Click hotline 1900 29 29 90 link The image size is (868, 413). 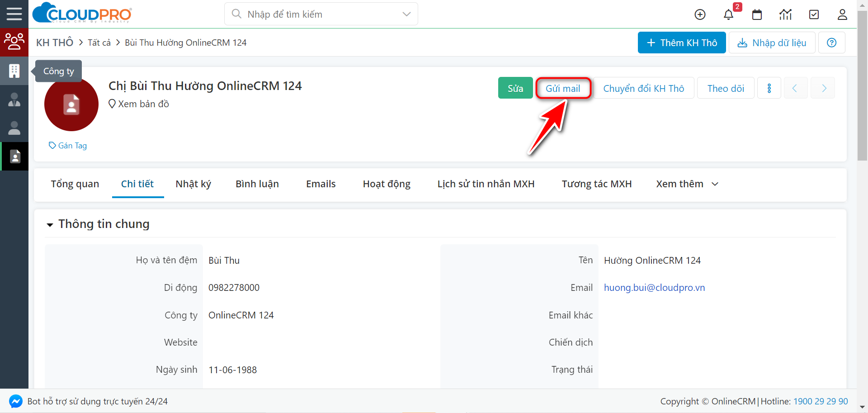[821, 401]
